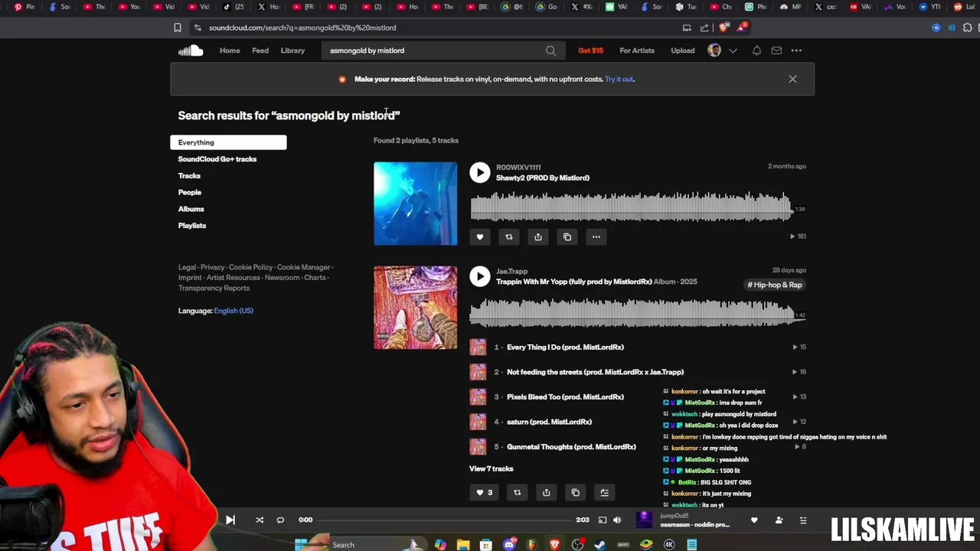
Task: Share the Trappin With Mr Yopp album
Action: (546, 493)
